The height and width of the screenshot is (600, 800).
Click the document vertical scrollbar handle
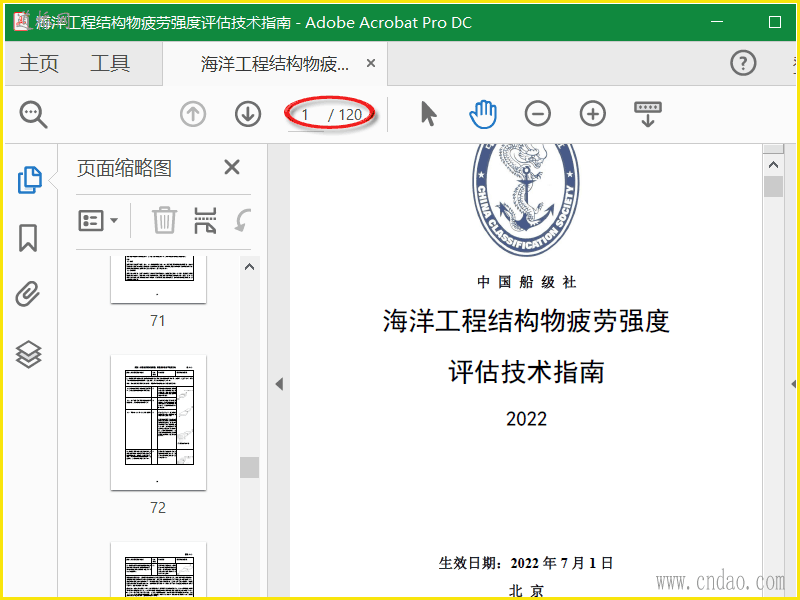coord(773,186)
